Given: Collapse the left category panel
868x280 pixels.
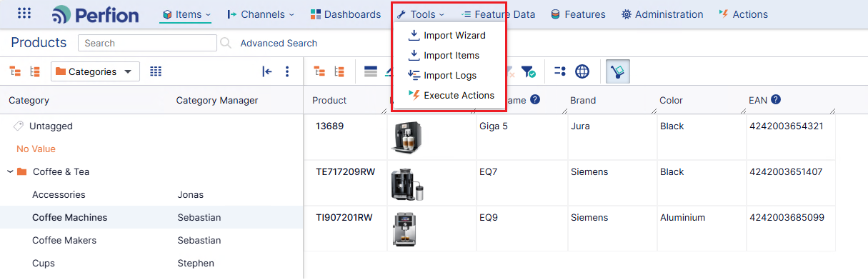Looking at the screenshot, I should coord(266,71).
